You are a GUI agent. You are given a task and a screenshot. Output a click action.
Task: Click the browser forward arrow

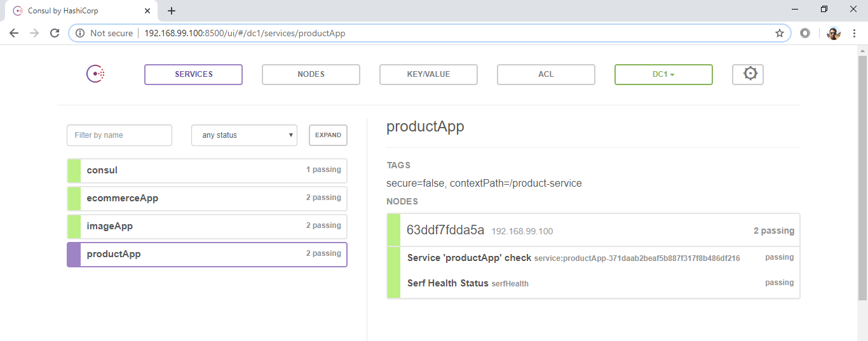(34, 33)
